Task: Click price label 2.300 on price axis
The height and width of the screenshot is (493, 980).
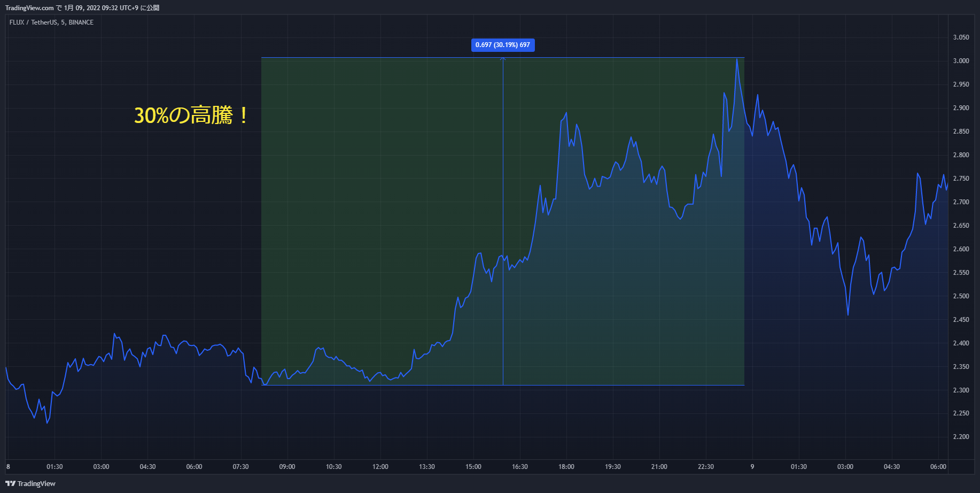Action: [x=961, y=390]
